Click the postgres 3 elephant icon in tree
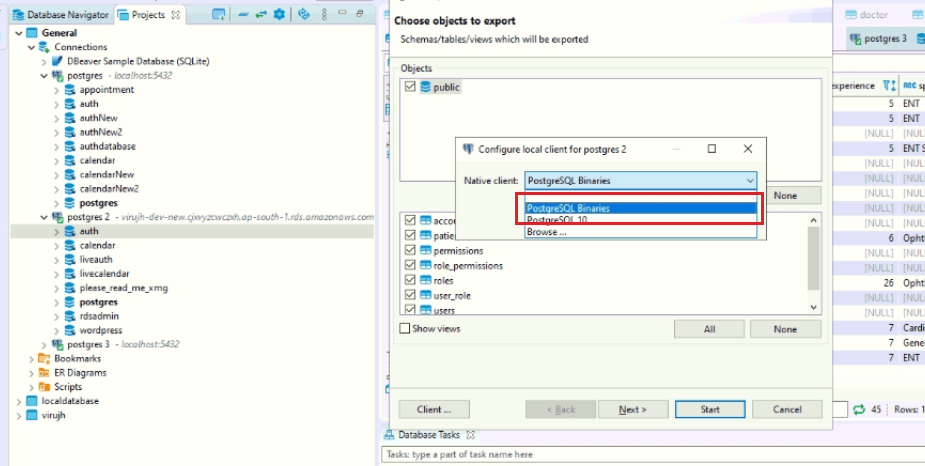 [x=58, y=344]
